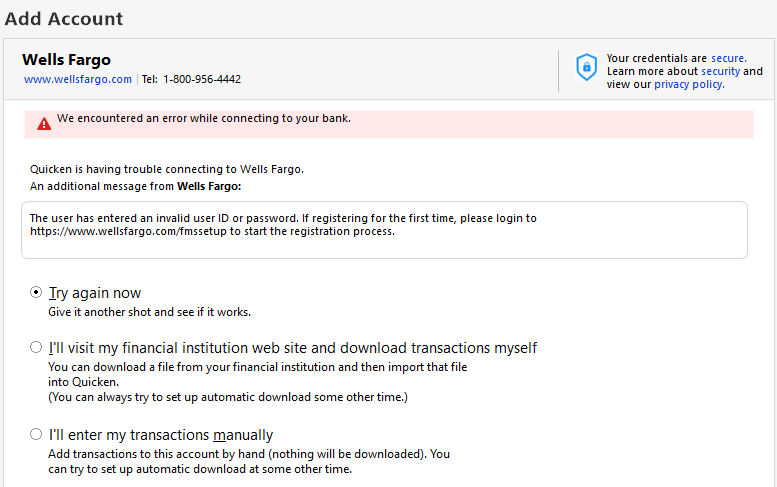
Task: Choose the visit financial institution web site option
Action: [x=37, y=348]
